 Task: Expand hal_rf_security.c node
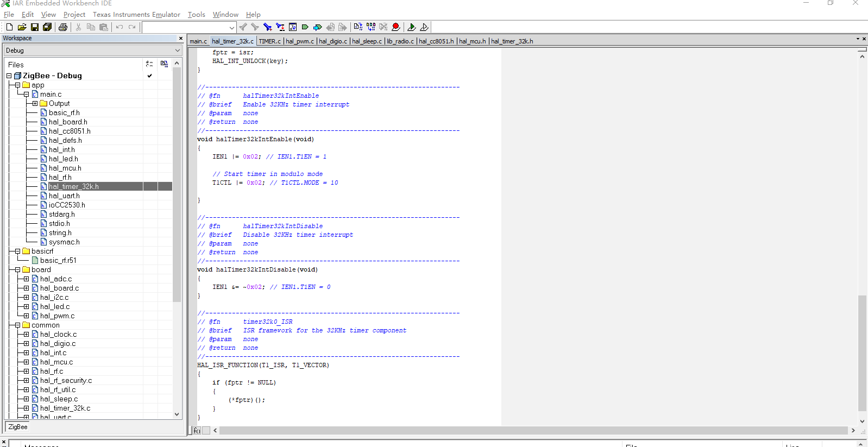26,381
